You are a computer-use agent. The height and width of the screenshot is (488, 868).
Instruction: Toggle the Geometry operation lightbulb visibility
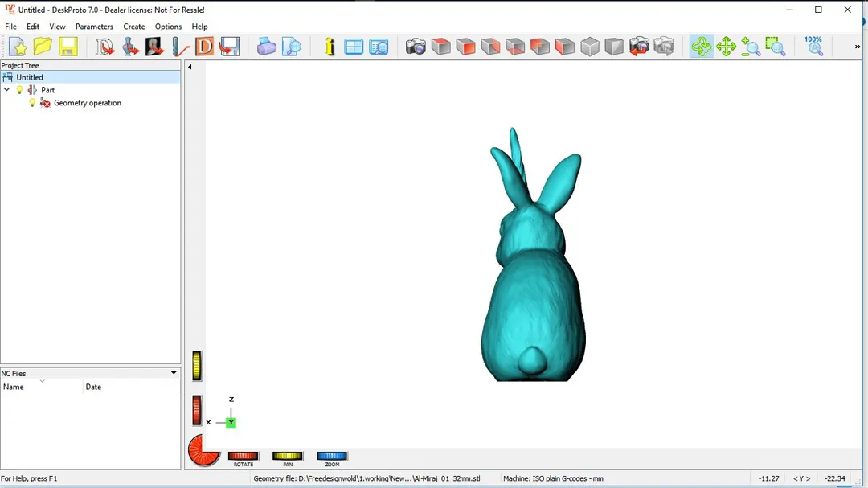(33, 103)
